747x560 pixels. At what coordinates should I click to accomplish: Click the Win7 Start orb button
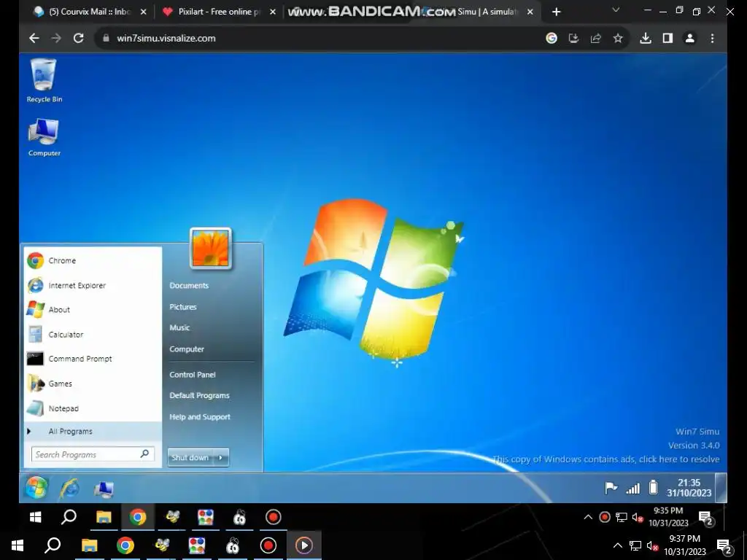[36, 488]
